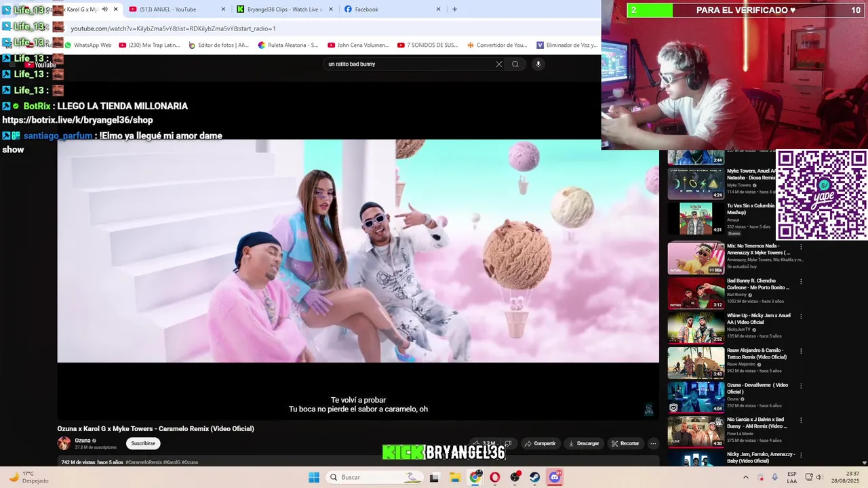Open options menu for 'Tattoo Remix' video
The width and height of the screenshot is (868, 488).
click(801, 351)
